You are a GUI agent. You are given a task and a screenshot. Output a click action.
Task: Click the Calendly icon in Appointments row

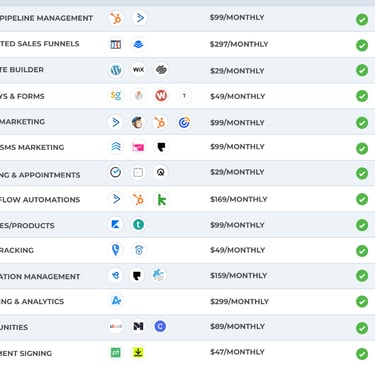(x=116, y=172)
